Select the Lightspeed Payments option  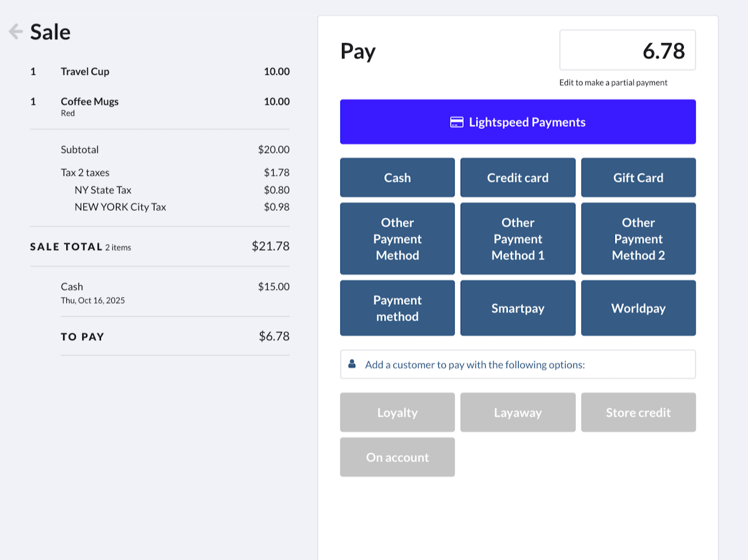pos(518,122)
